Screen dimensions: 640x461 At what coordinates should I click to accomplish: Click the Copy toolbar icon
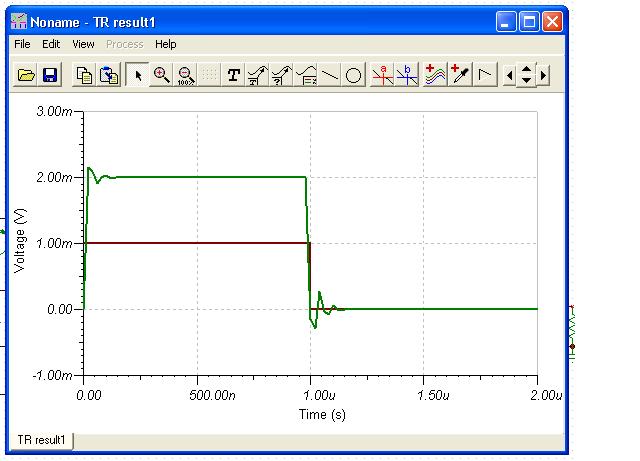pyautogui.click(x=84, y=75)
